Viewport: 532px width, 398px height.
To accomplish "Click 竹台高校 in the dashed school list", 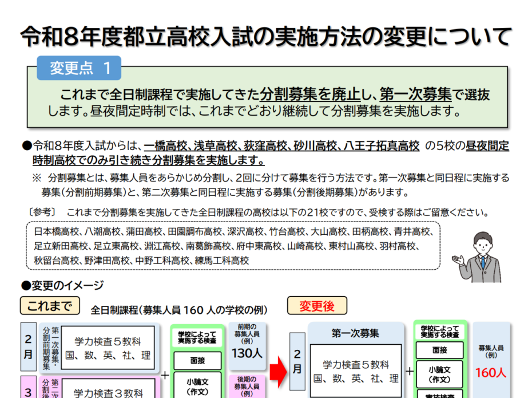I will click(287, 231).
